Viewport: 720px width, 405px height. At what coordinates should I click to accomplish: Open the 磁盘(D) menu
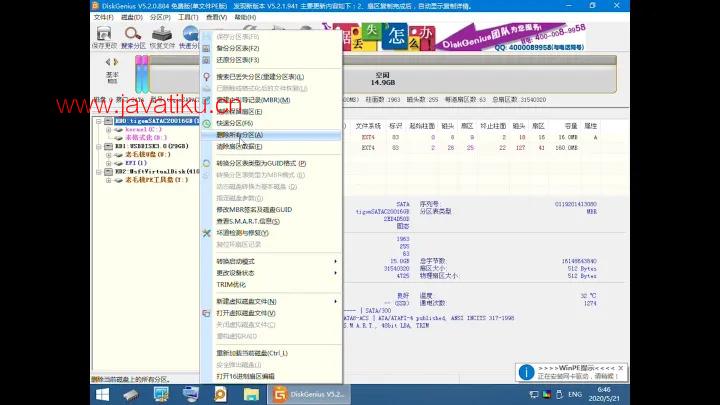[132, 17]
